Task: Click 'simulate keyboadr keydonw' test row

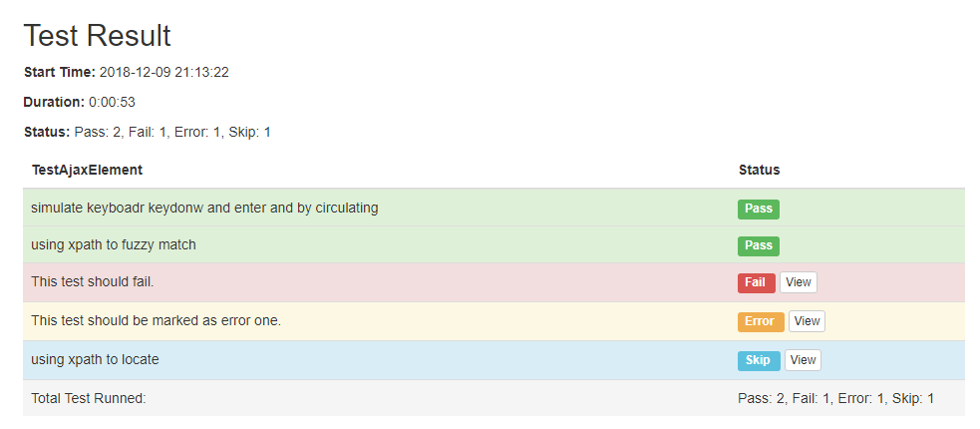Action: (x=493, y=208)
